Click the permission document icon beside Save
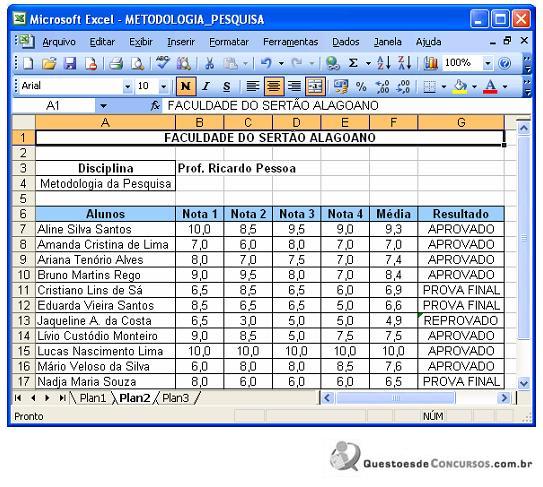 coord(91,63)
